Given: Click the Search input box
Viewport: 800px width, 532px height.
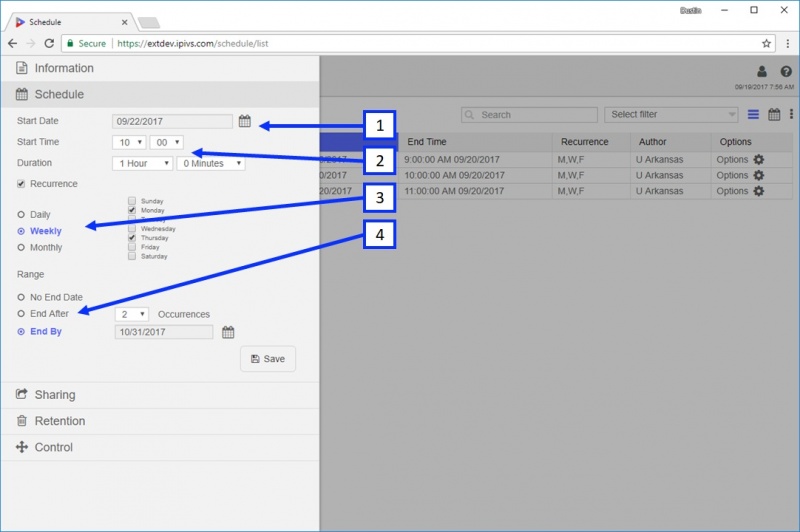Looking at the screenshot, I should 529,115.
